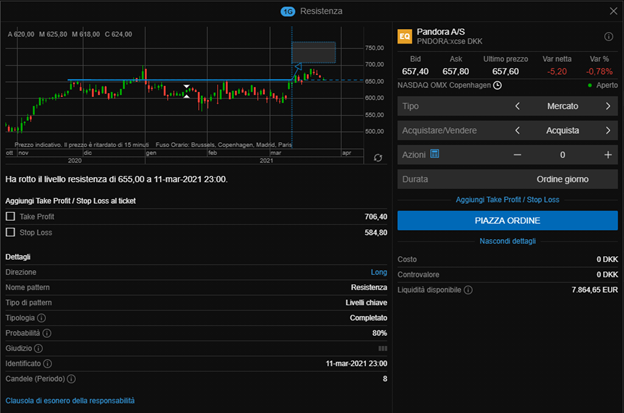The width and height of the screenshot is (624, 413).
Task: Click the info icon next to Giudizio
Action: click(38, 349)
